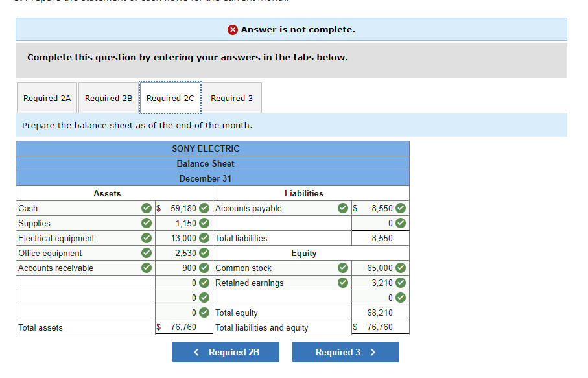Click the December 31 date header
588x378 pixels.
point(205,178)
